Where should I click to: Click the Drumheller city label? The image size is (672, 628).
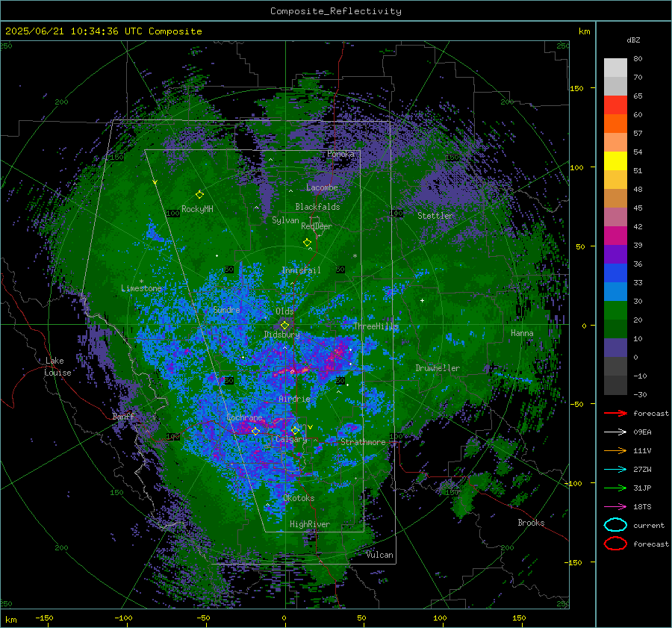(x=438, y=368)
